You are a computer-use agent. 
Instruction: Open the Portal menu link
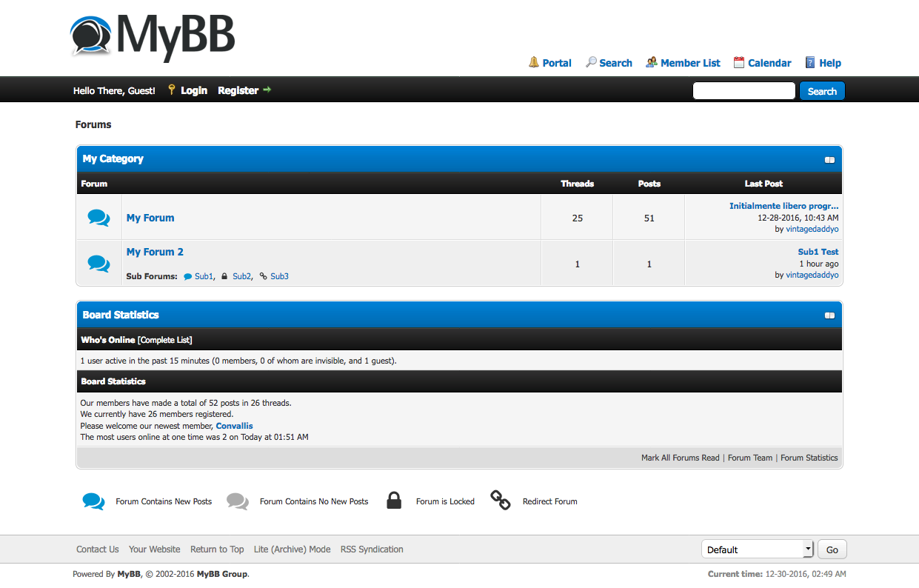[557, 63]
